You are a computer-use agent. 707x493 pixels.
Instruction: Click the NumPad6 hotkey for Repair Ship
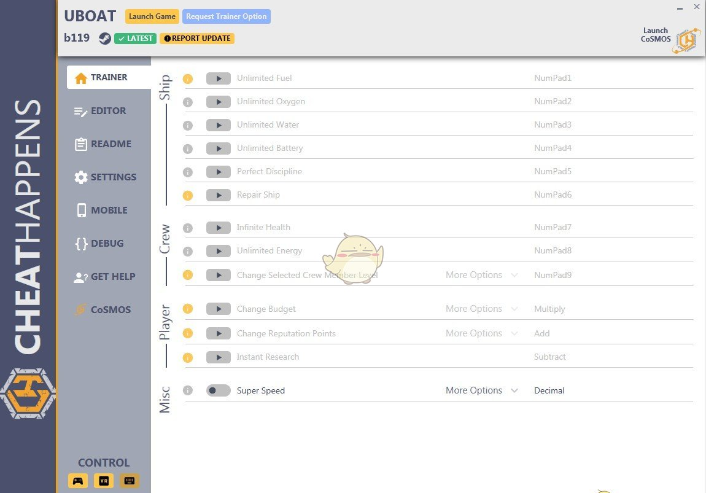coord(553,195)
